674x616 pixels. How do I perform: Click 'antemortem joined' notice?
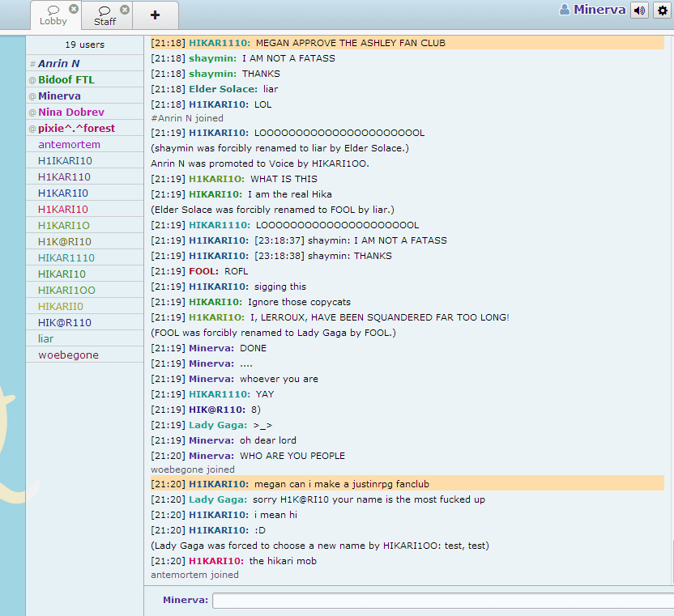click(x=194, y=575)
